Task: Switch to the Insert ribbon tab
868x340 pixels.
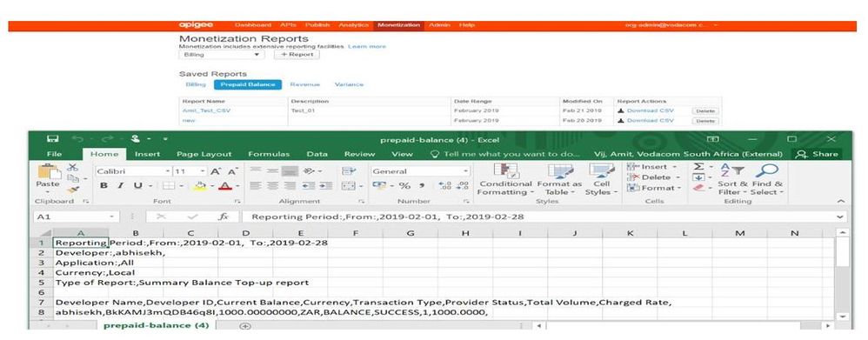Action: pos(148,154)
